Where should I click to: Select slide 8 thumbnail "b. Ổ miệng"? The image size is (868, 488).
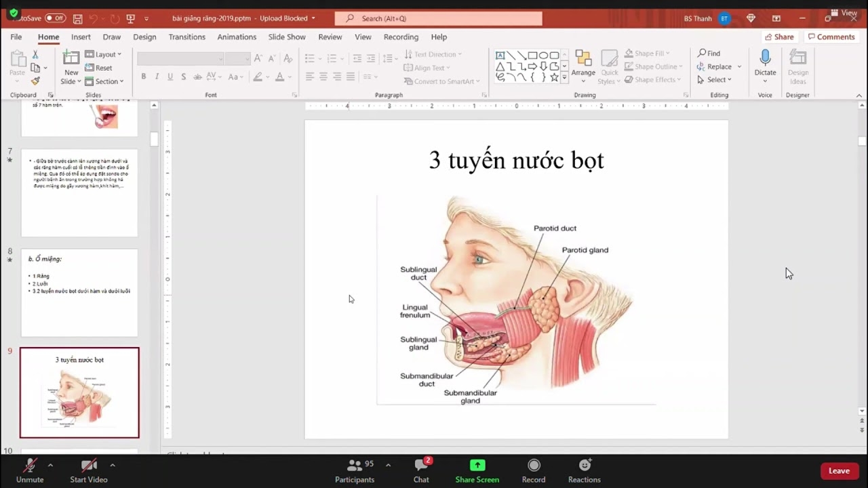(x=79, y=292)
